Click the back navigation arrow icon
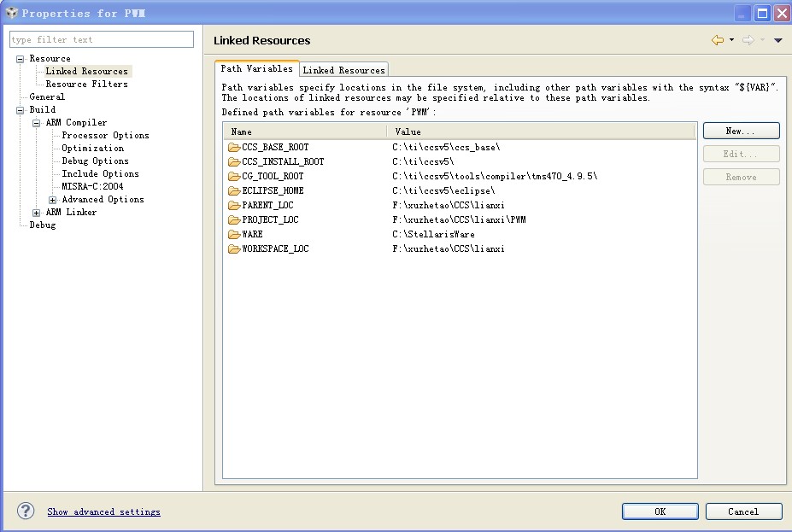 [x=718, y=40]
